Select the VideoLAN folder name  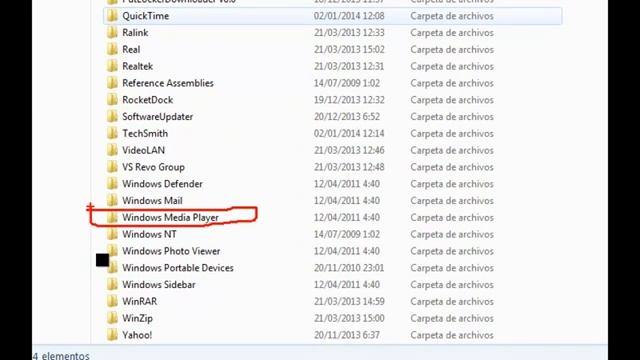pos(144,150)
